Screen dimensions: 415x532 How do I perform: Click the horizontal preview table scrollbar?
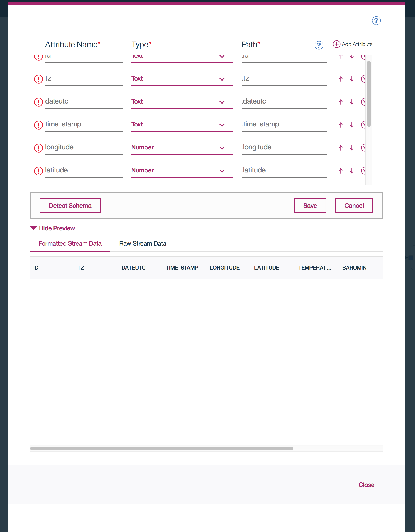click(x=161, y=449)
